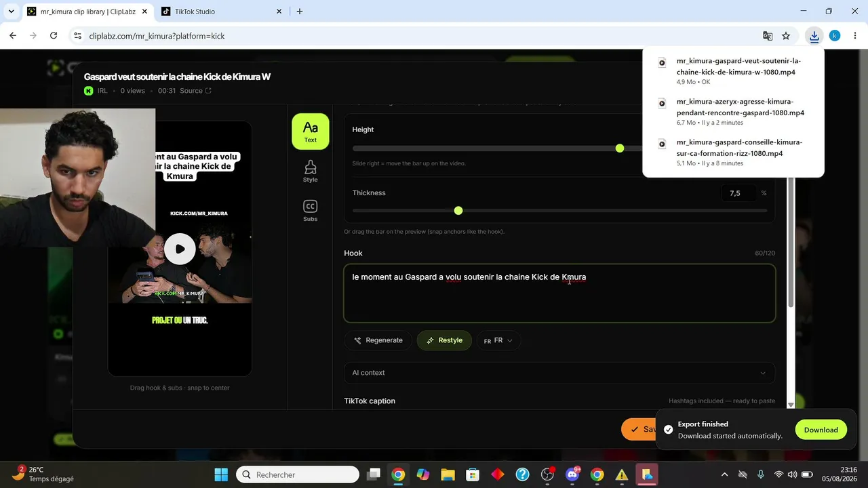Click the taskbar Rechercher search box
The height and width of the screenshot is (488, 868).
pos(298,474)
